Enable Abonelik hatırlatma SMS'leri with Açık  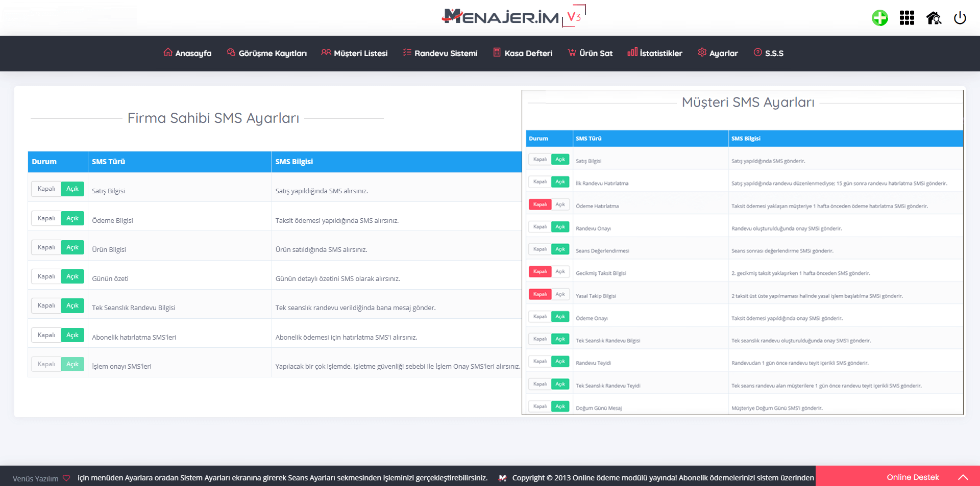72,335
